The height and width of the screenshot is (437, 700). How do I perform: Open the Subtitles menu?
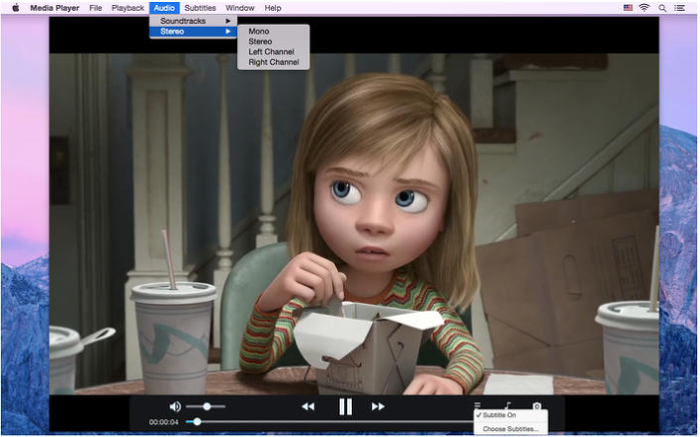pyautogui.click(x=200, y=8)
